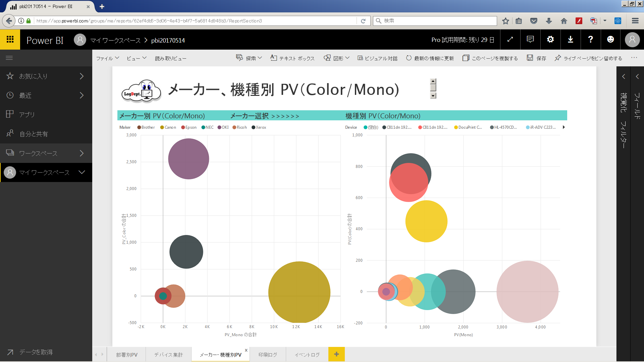Open the notifications comment icon
Screen dimensions: 644x362
tap(530, 40)
